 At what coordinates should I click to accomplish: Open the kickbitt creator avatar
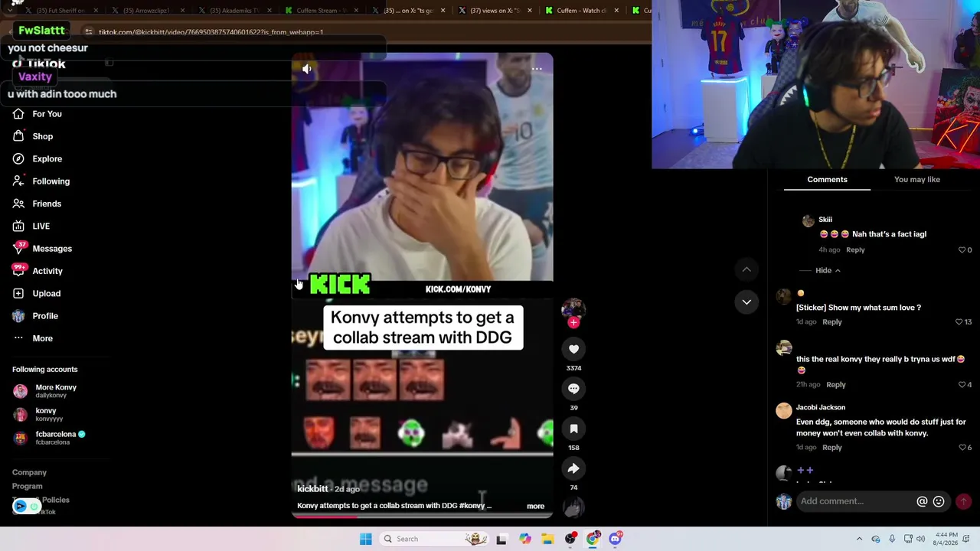[x=573, y=308]
